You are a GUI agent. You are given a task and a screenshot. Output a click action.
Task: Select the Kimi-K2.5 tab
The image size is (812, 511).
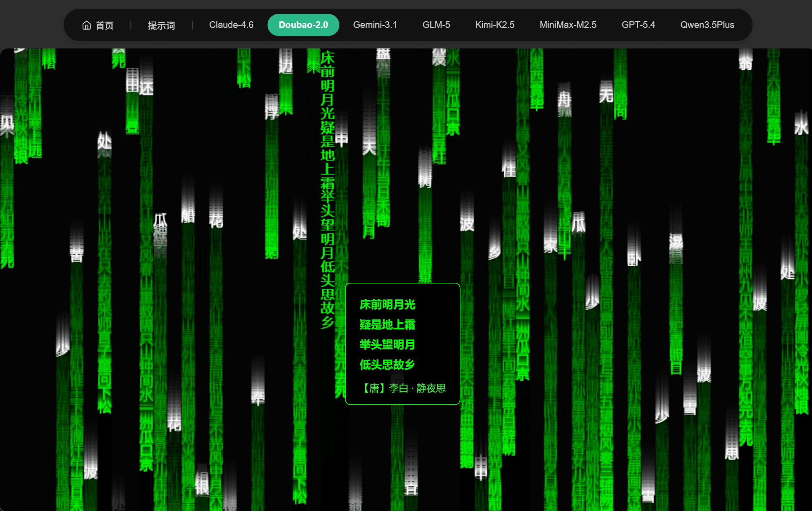coord(495,25)
